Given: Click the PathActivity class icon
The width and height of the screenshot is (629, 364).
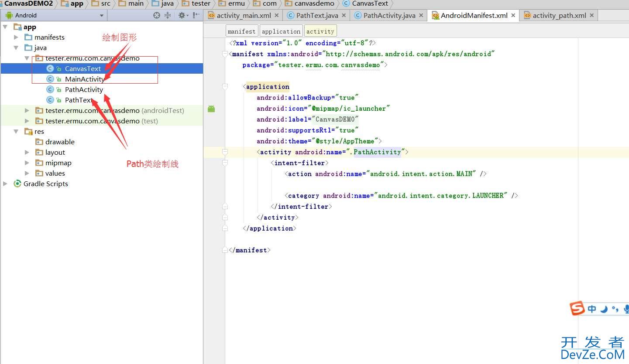Looking at the screenshot, I should tap(50, 89).
